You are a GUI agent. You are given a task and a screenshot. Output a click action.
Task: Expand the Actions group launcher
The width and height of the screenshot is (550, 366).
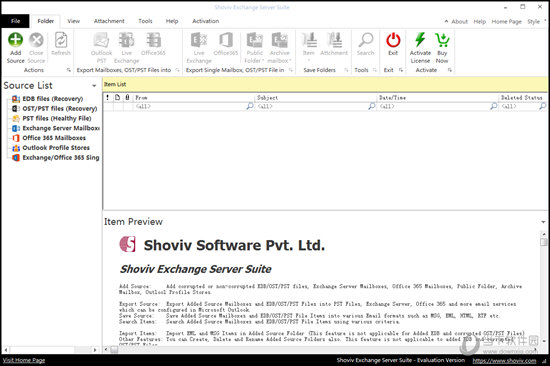click(68, 70)
